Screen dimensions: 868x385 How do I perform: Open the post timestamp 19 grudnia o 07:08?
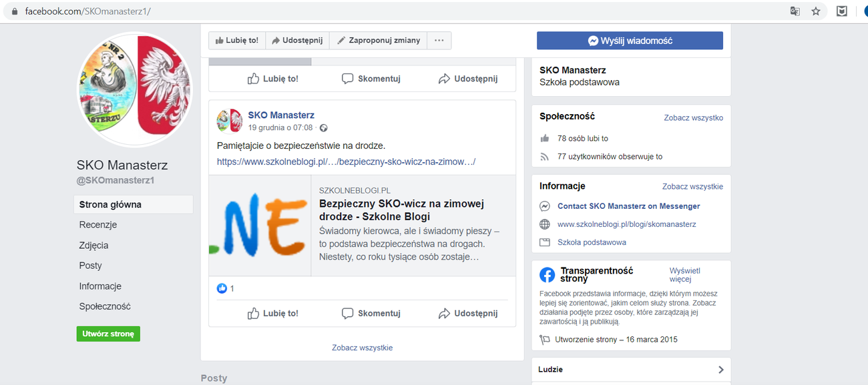click(x=280, y=127)
